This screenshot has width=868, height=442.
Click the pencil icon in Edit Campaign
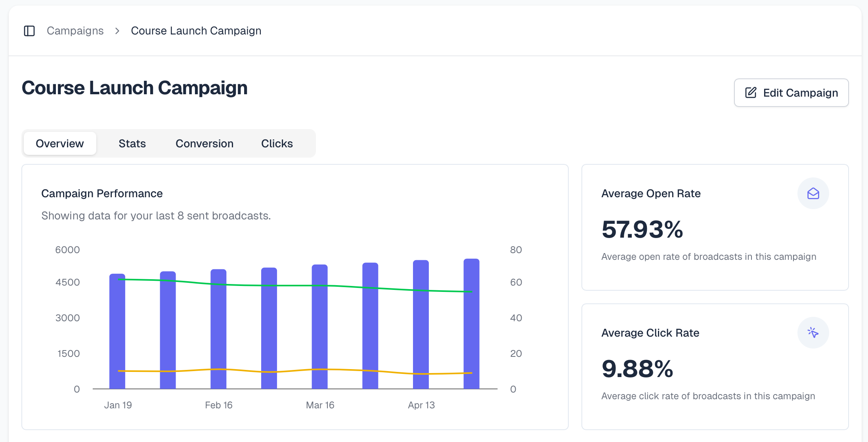tap(751, 93)
